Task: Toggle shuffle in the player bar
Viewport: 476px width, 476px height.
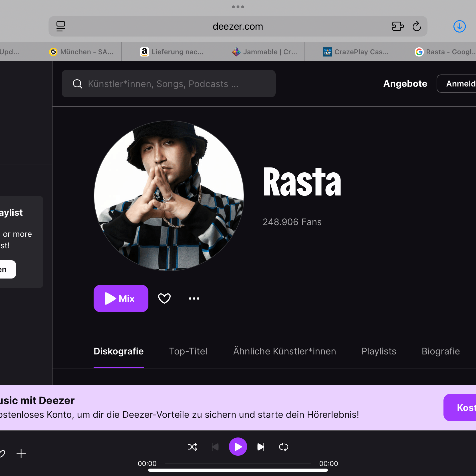Action: pos(192,447)
